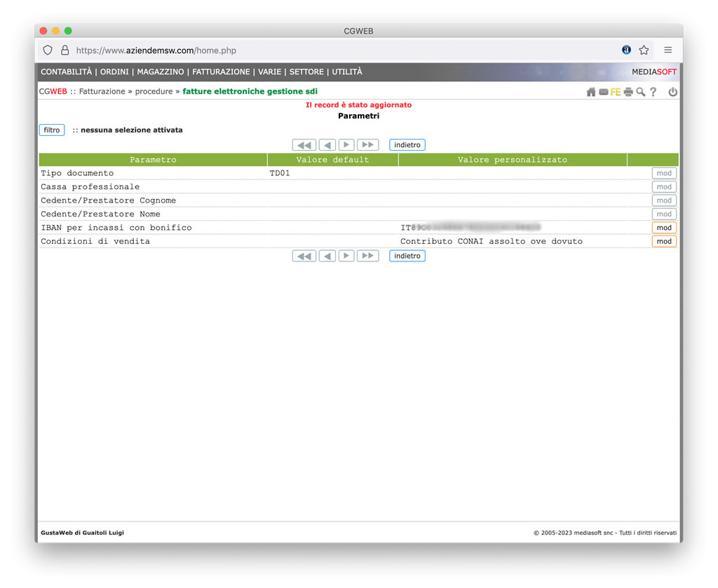
Task: Edit IBAN per incassi con bonifico row
Action: [663, 228]
